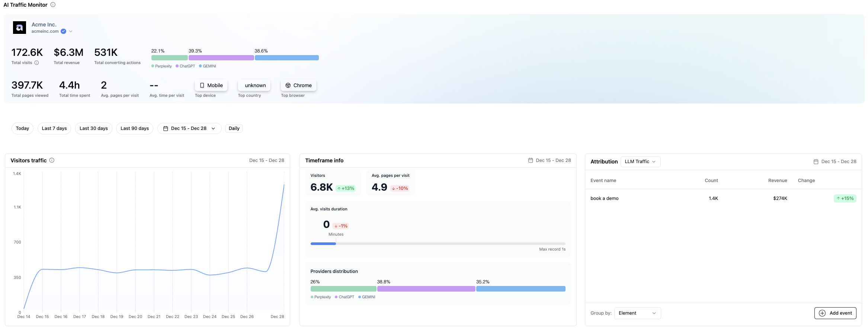868x334 pixels.
Task: Click the calendar icon in Attribution header
Action: pos(816,162)
